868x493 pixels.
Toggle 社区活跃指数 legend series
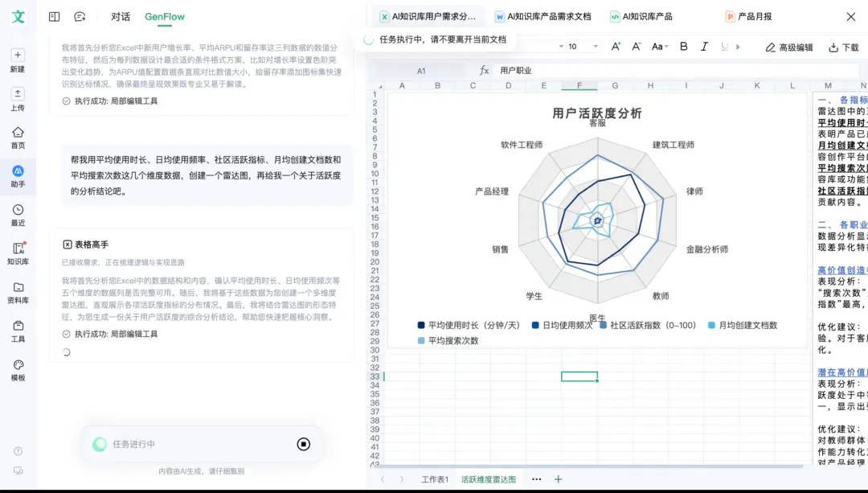coord(648,325)
